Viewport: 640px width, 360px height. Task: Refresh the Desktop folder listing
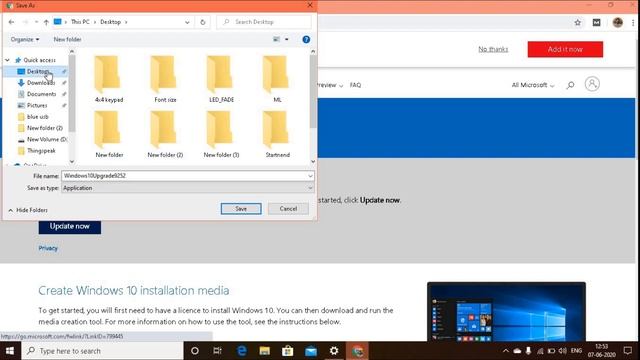pos(203,22)
